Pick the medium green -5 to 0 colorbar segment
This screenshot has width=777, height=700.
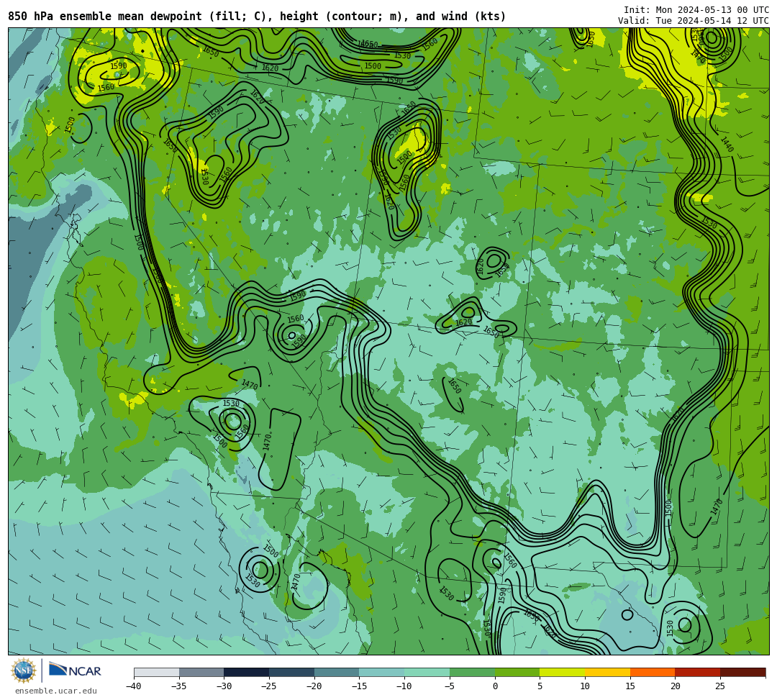[472, 672]
